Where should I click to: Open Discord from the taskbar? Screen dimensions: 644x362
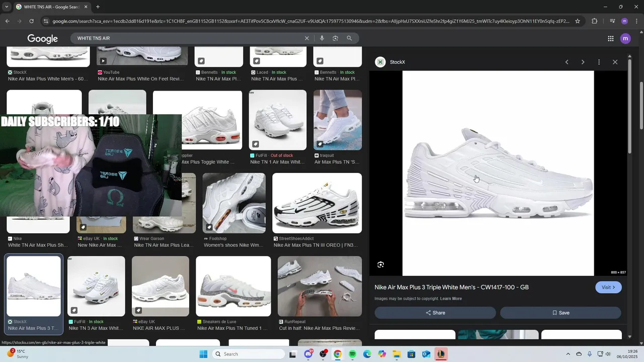click(x=308, y=354)
